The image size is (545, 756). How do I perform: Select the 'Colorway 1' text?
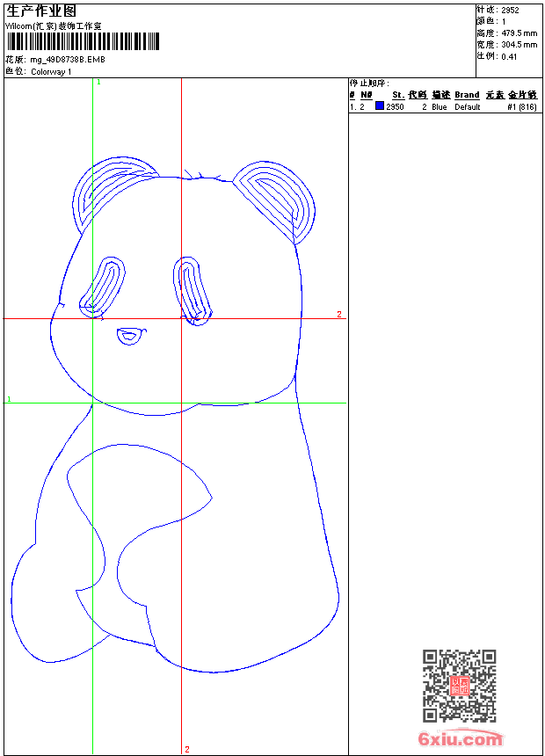click(51, 72)
